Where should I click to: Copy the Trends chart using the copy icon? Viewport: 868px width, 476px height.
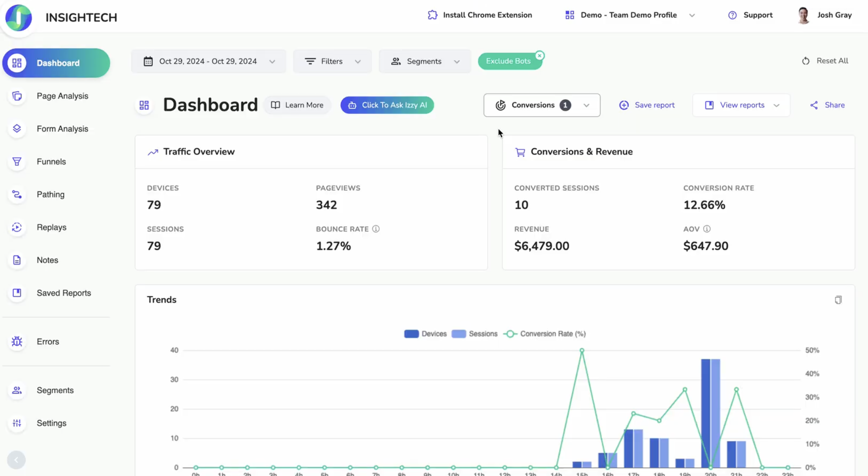tap(838, 299)
